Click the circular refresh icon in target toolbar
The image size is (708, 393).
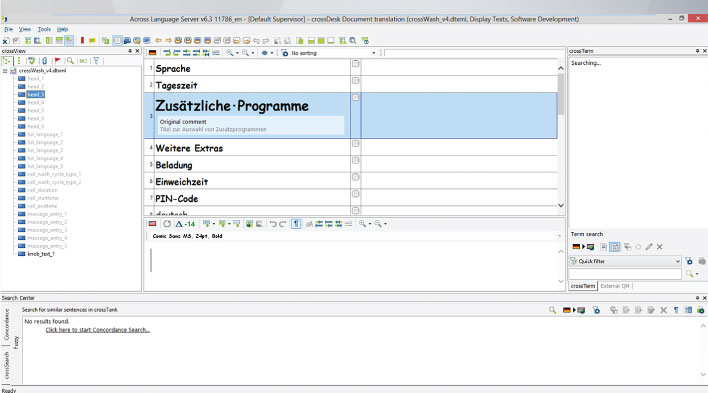pos(167,224)
